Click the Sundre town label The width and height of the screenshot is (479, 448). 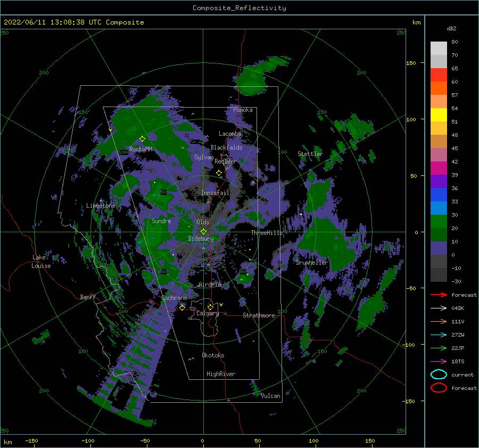[x=161, y=221]
